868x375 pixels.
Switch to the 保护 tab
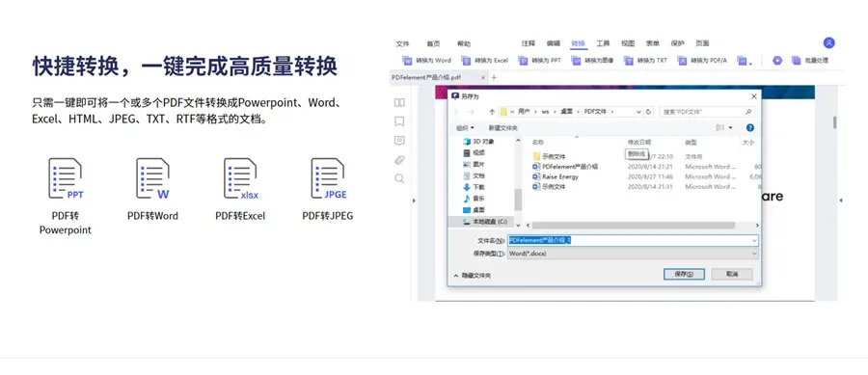677,43
